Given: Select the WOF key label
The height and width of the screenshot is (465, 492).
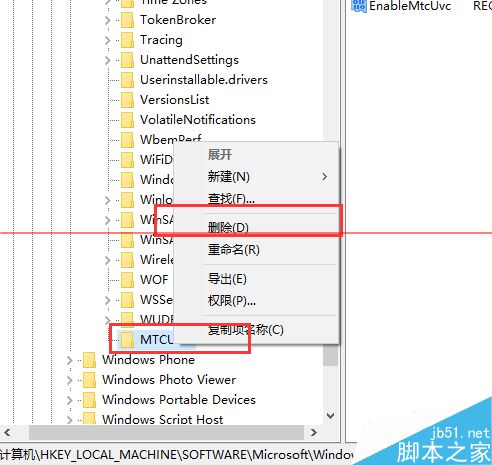Looking at the screenshot, I should click(154, 280).
